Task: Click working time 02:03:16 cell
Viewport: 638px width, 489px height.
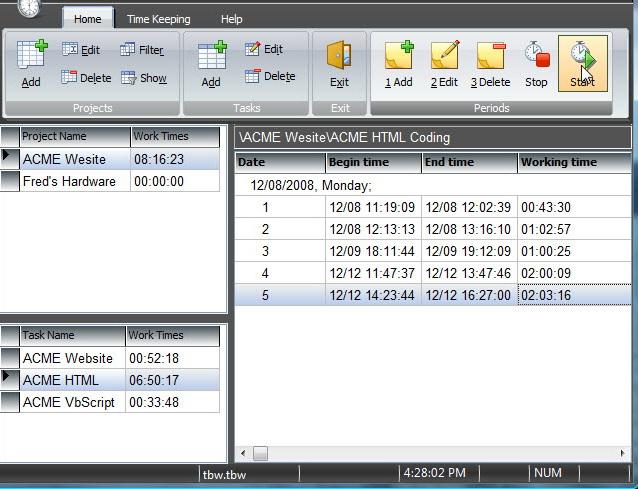Action: pyautogui.click(x=575, y=295)
